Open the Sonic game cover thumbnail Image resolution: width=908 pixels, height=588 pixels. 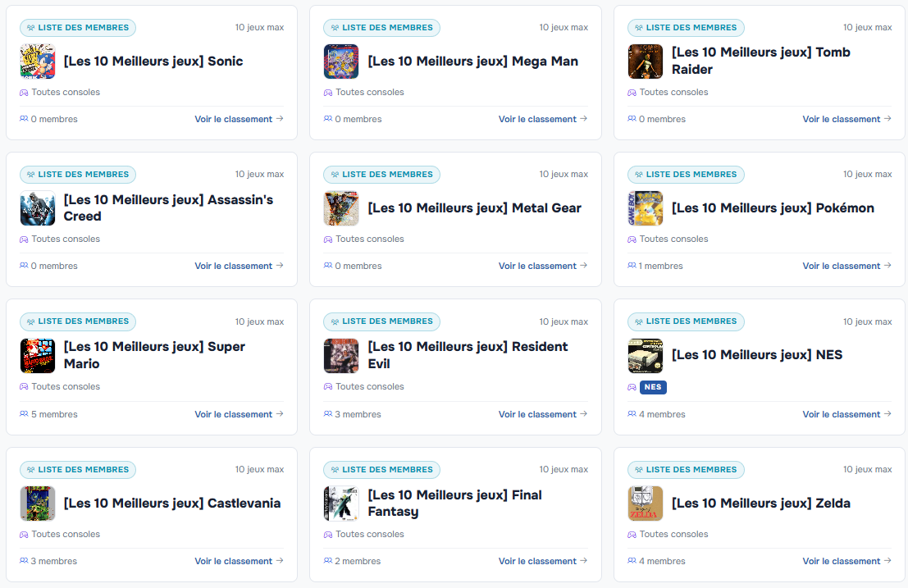(x=38, y=62)
